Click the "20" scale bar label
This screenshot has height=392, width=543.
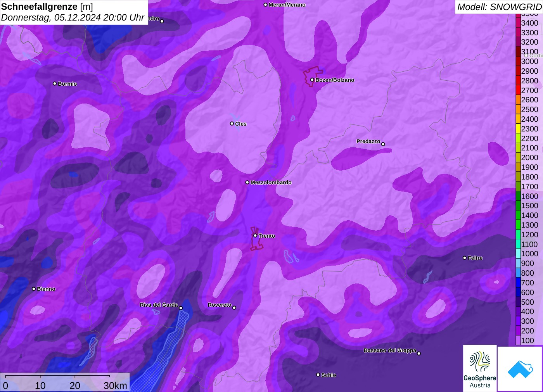click(75, 385)
